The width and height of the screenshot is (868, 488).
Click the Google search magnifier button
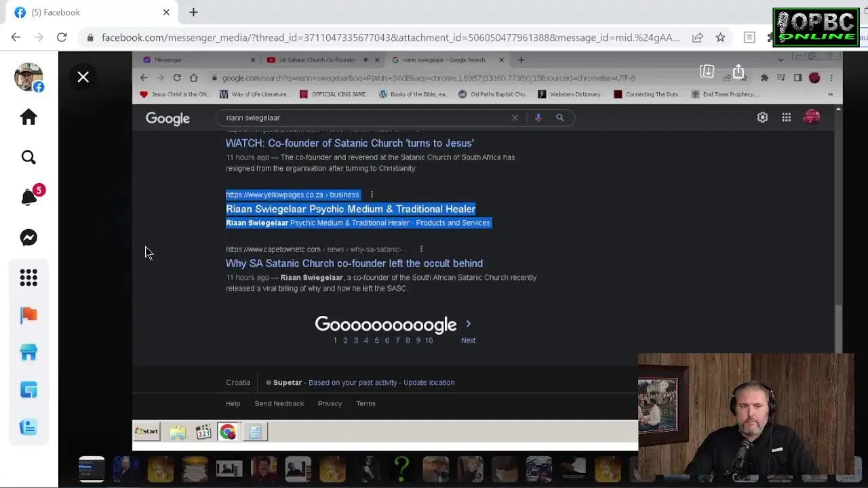[x=560, y=118]
